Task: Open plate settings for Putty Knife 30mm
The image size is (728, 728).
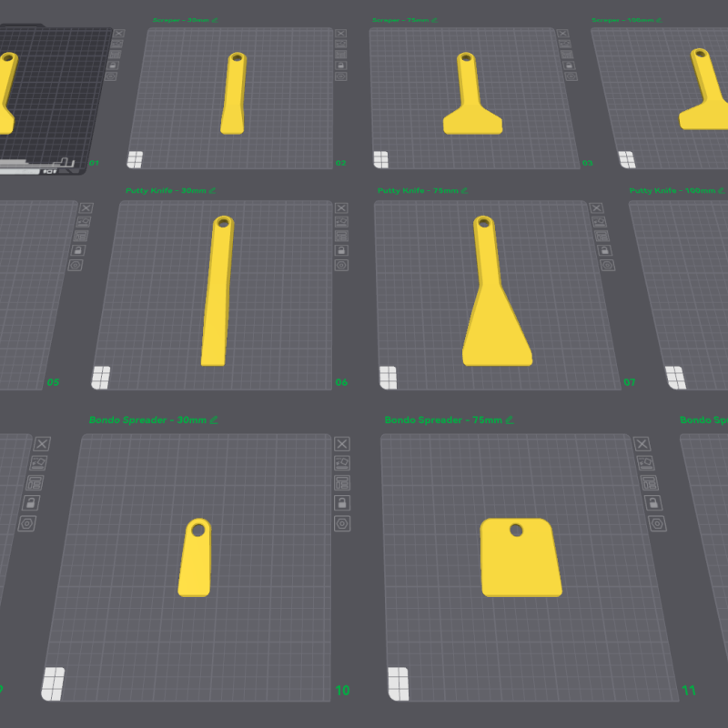Action: coord(341,265)
